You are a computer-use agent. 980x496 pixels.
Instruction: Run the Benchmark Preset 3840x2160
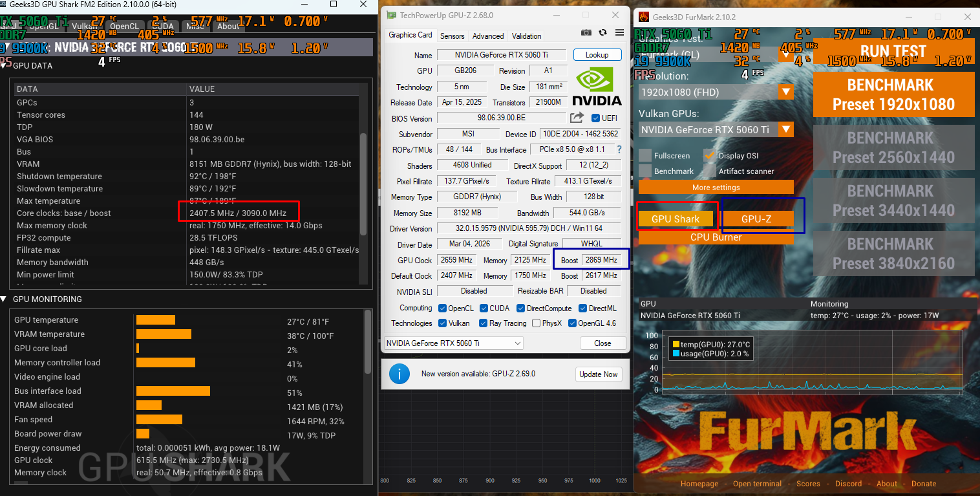[893, 253]
